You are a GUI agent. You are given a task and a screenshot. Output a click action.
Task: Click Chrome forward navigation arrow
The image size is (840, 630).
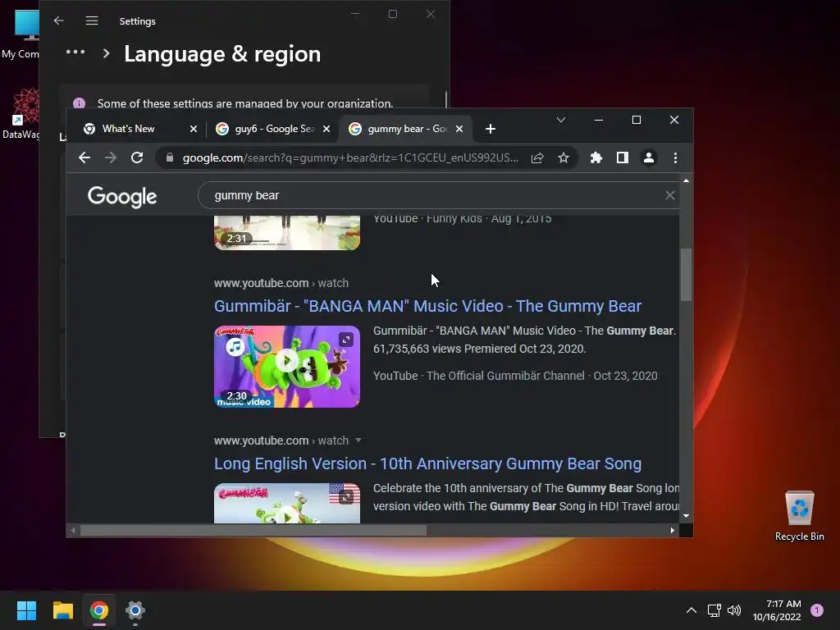click(x=111, y=157)
